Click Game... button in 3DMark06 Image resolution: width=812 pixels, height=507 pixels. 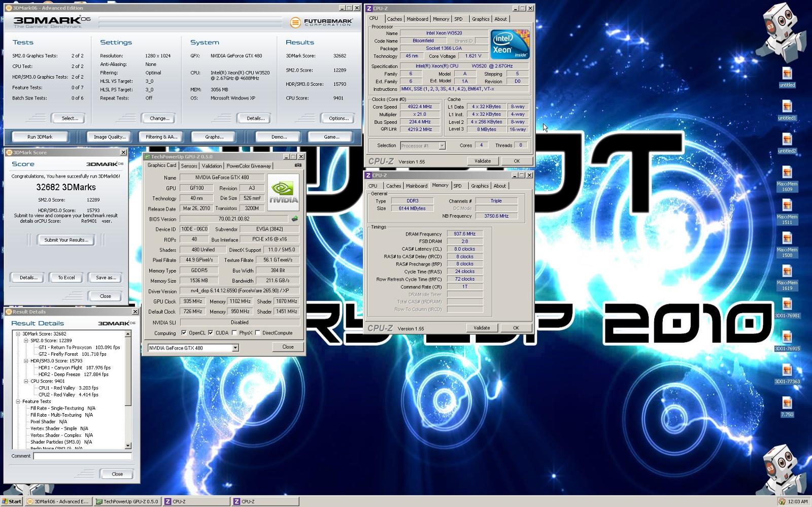click(x=331, y=137)
